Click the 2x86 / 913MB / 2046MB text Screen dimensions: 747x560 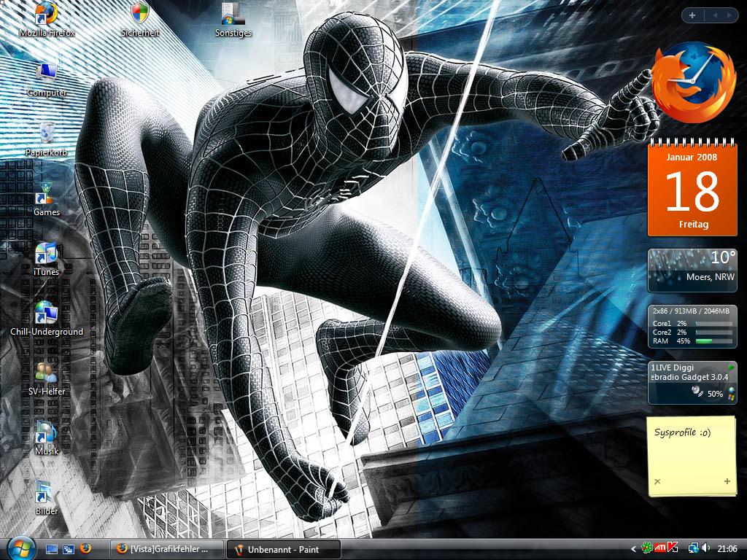691,311
